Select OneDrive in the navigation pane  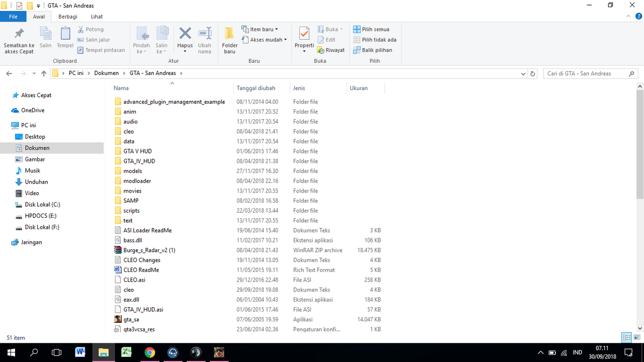tap(33, 110)
